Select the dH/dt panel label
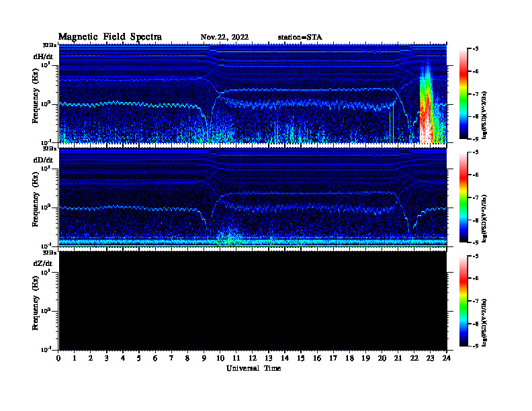 point(43,56)
